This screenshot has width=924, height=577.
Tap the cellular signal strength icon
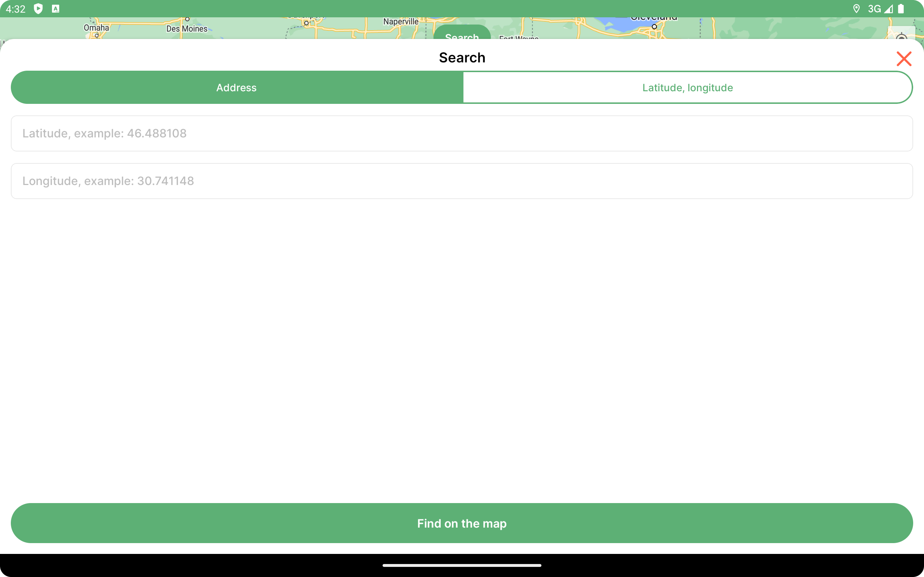click(888, 9)
